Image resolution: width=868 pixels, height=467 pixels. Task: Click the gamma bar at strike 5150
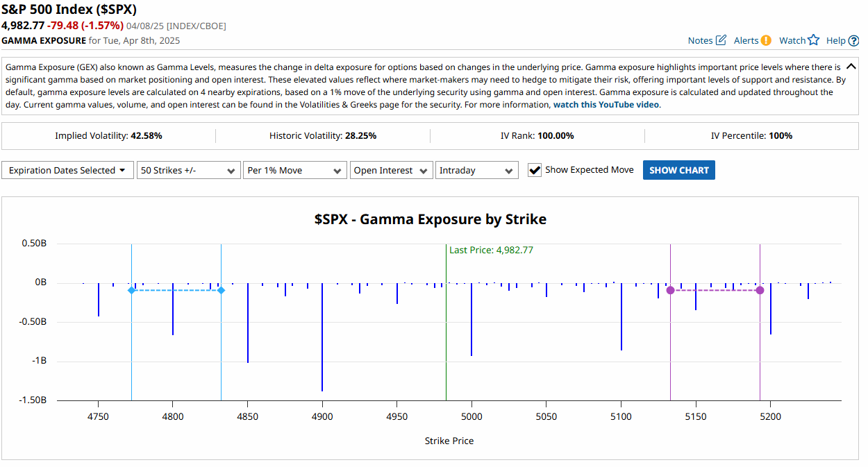point(696,296)
